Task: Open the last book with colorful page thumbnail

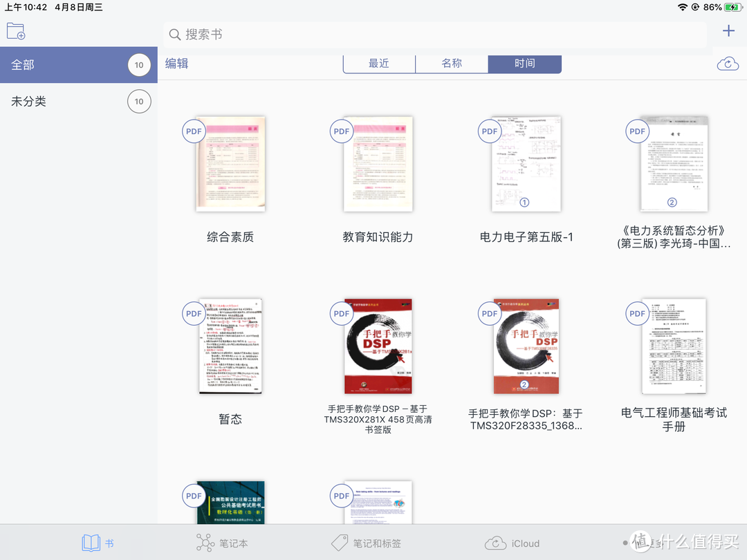Action: [x=378, y=503]
